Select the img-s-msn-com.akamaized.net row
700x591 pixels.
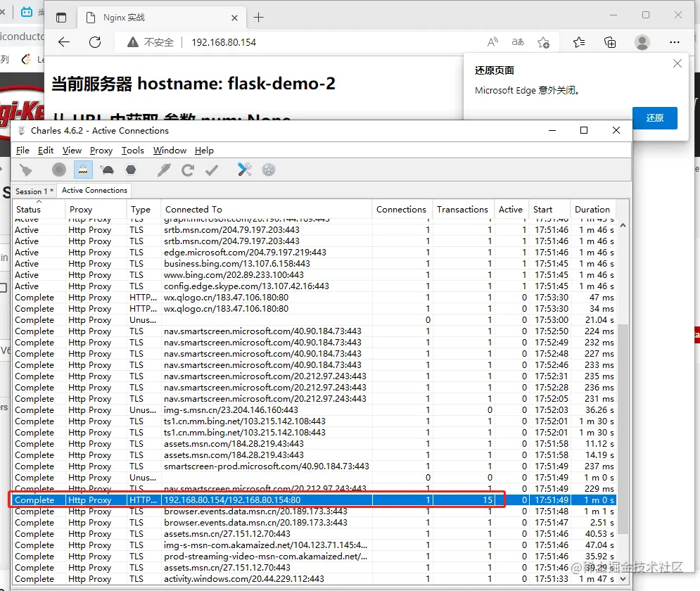314,545
